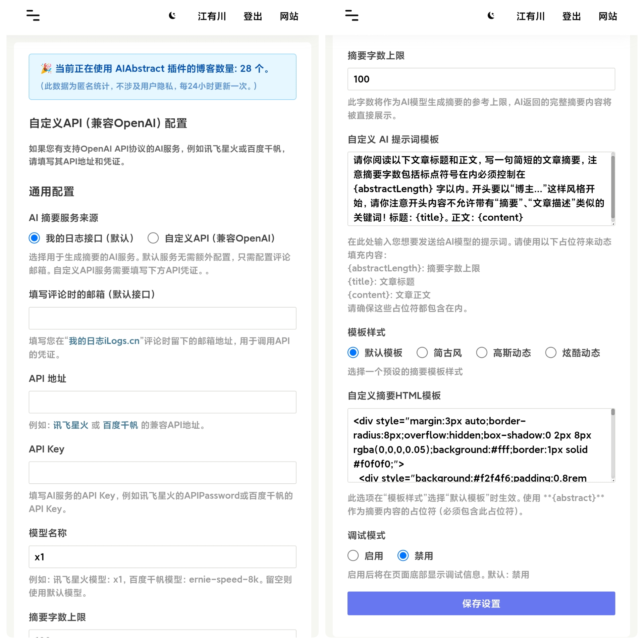
Task: Click 江有川 in the left header menu
Action: pyautogui.click(x=212, y=16)
